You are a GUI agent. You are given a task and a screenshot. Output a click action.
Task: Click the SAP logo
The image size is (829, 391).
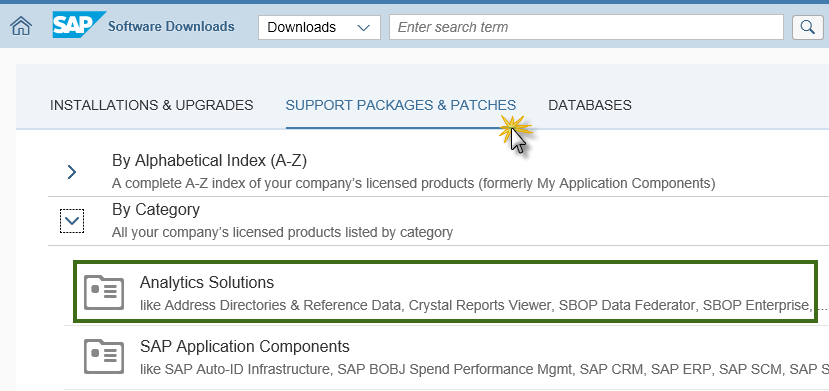(x=78, y=25)
